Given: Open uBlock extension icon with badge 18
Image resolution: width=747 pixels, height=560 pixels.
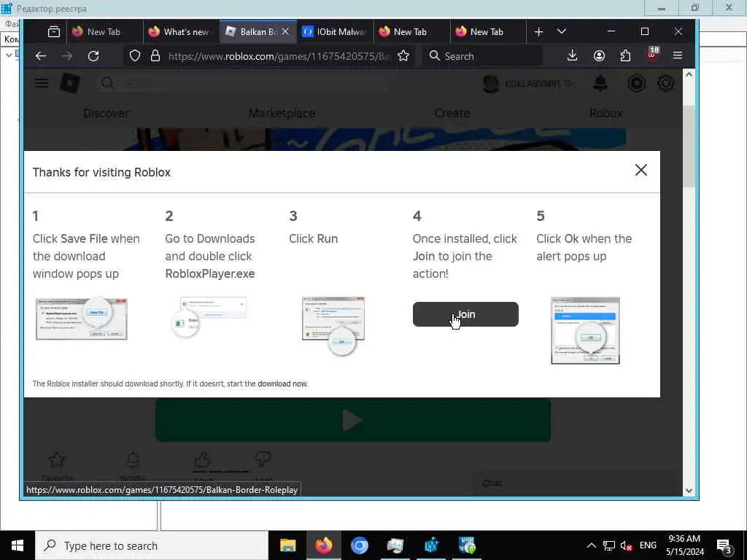Looking at the screenshot, I should pos(651,54).
